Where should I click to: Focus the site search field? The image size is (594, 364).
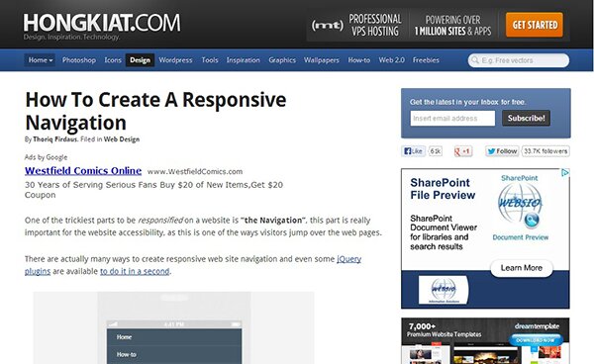coord(518,60)
